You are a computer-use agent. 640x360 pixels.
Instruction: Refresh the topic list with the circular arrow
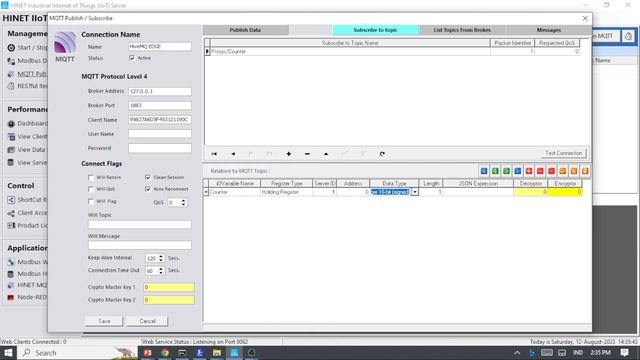(382, 154)
